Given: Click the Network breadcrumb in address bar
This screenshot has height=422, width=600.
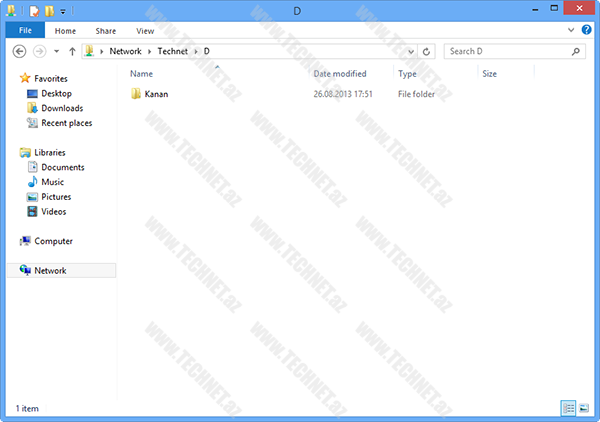Looking at the screenshot, I should [x=126, y=51].
